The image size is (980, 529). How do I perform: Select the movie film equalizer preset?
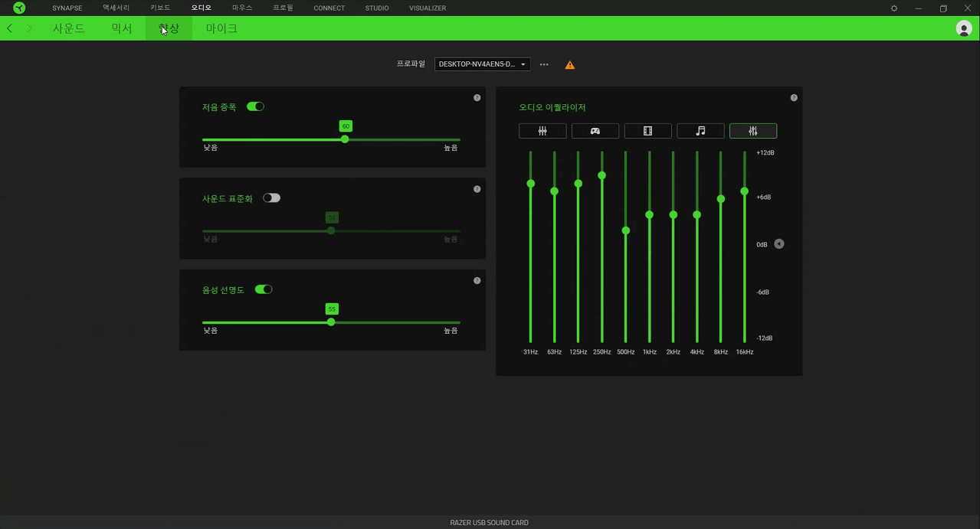[647, 131]
